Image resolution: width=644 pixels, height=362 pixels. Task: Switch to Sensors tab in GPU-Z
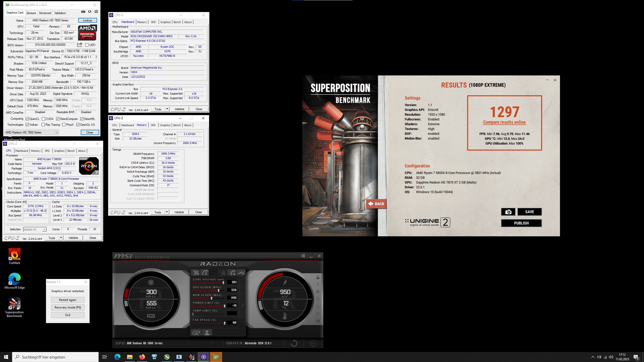click(x=31, y=13)
